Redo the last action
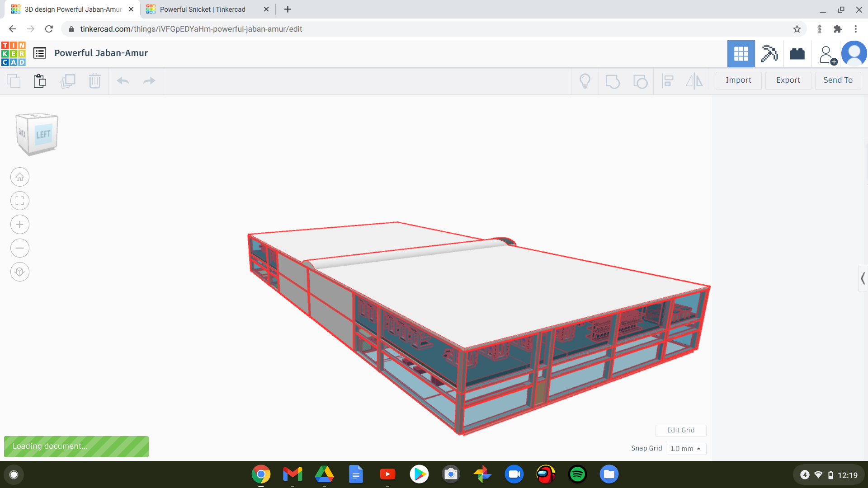The height and width of the screenshot is (488, 868). click(x=149, y=81)
